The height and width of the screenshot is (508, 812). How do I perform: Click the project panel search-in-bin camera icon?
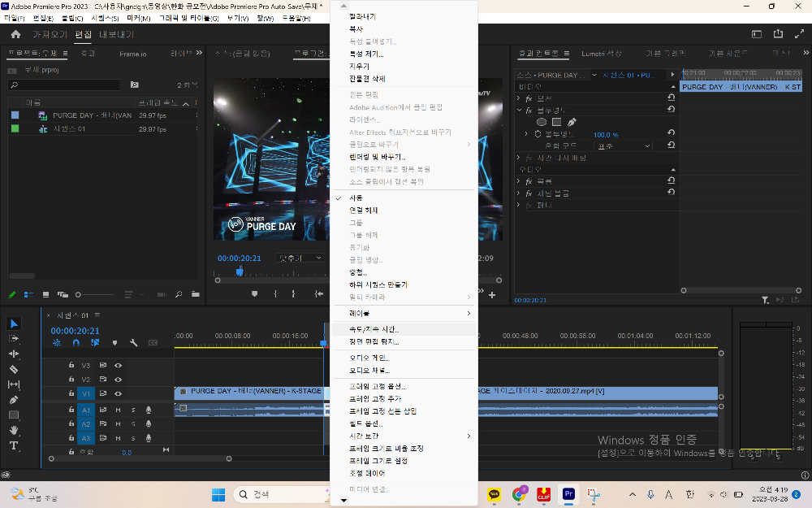(134, 85)
